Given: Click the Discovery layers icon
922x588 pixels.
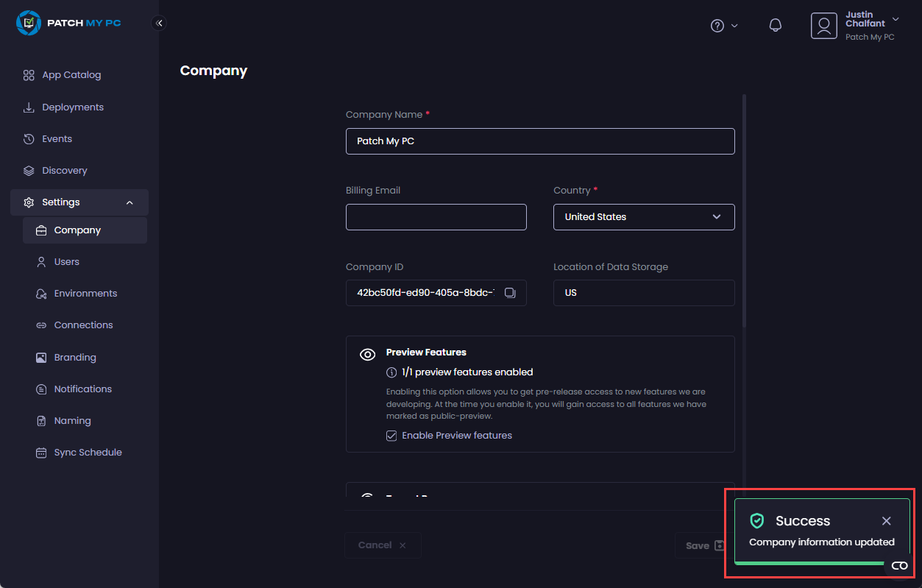Looking at the screenshot, I should pos(29,170).
